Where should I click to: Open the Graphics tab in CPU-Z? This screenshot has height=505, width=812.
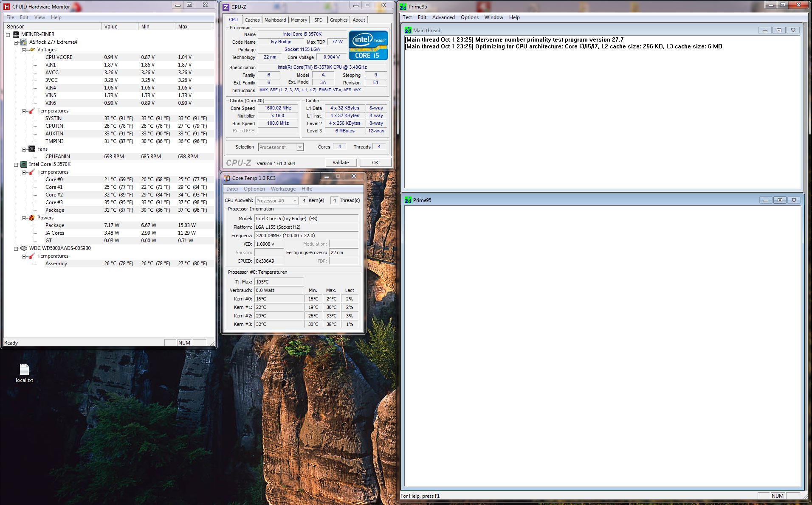coord(338,20)
